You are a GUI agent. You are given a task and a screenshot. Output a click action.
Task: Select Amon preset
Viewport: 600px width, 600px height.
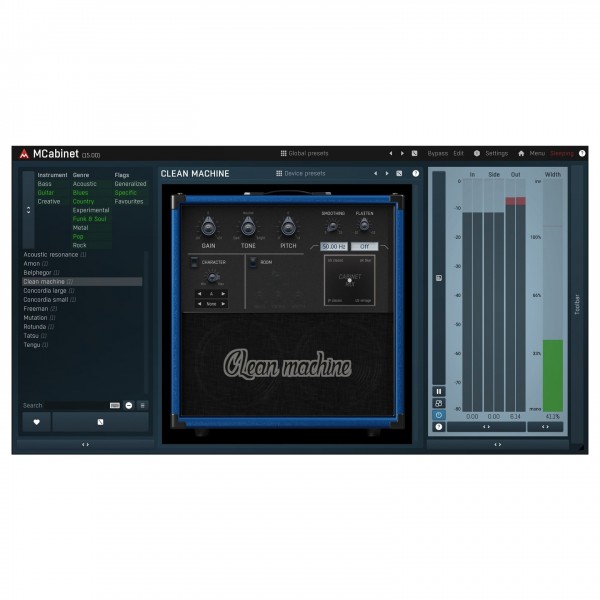pyautogui.click(x=36, y=264)
